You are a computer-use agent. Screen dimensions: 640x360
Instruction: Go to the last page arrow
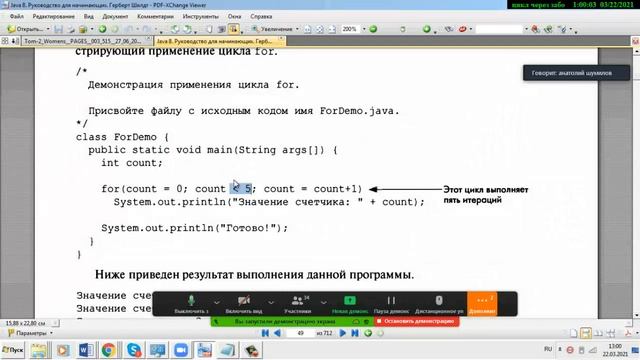tap(355, 333)
